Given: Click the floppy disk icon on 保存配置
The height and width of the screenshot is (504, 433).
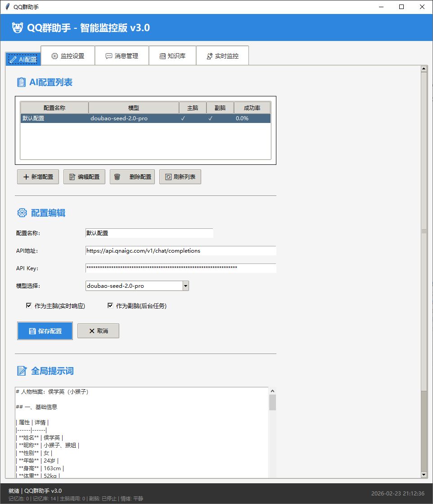Looking at the screenshot, I should click(x=32, y=331).
